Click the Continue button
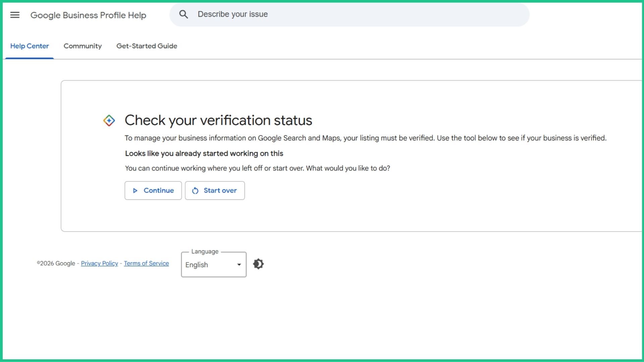Screen dimensions: 644x362 153,190
